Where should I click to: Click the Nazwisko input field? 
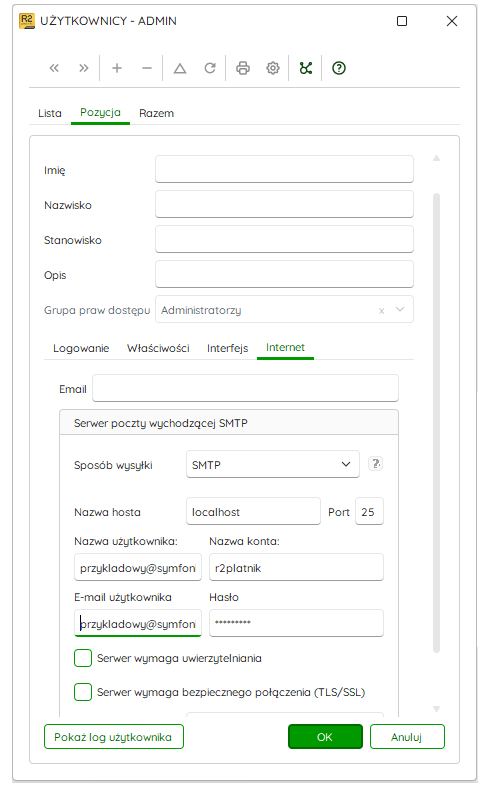[284, 204]
